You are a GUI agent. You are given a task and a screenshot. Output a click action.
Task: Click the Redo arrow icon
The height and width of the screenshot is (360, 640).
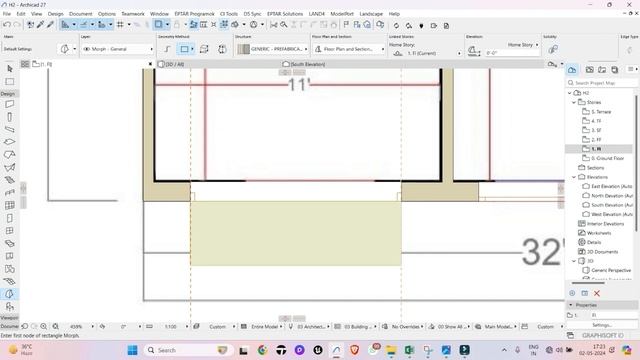[17, 25]
